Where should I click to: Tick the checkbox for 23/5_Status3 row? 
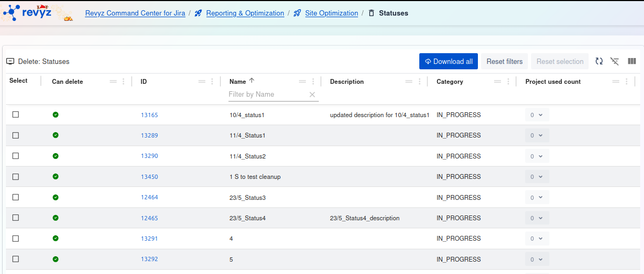point(16,197)
